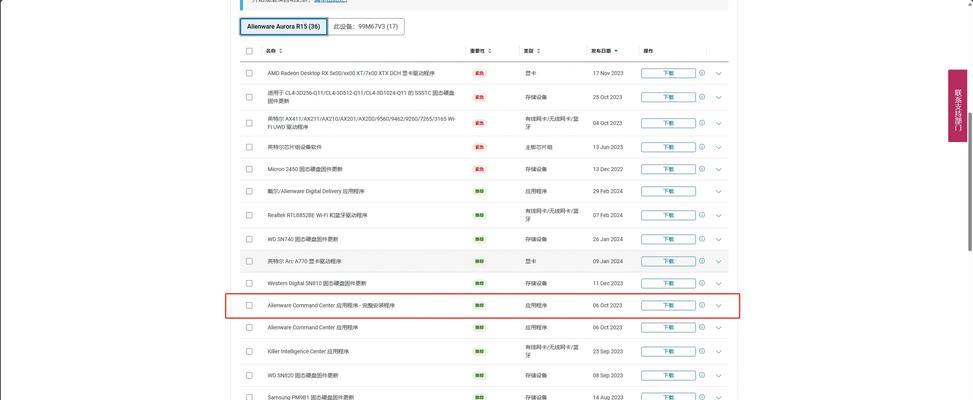
Task: Expand the WD SN820 firmware row chevron
Action: coord(719,376)
